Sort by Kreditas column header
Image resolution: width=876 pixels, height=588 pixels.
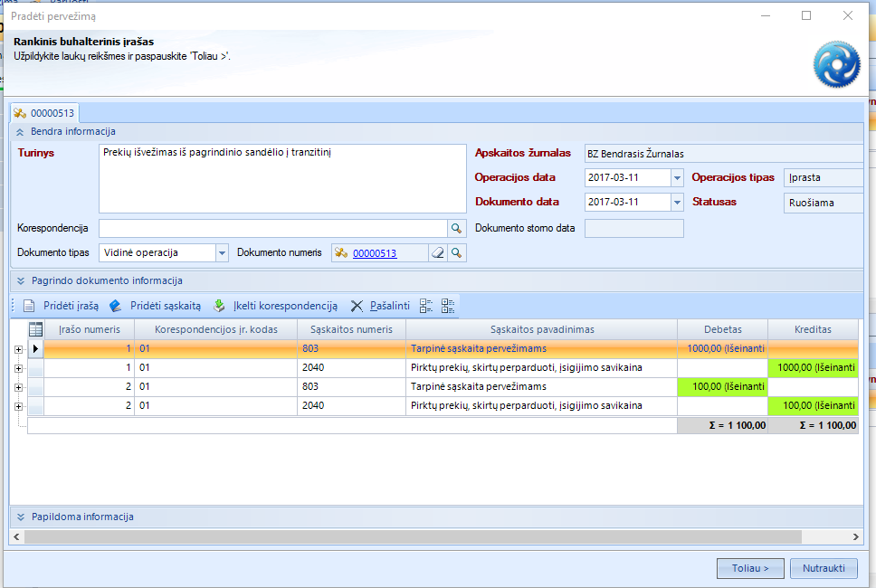coord(813,329)
